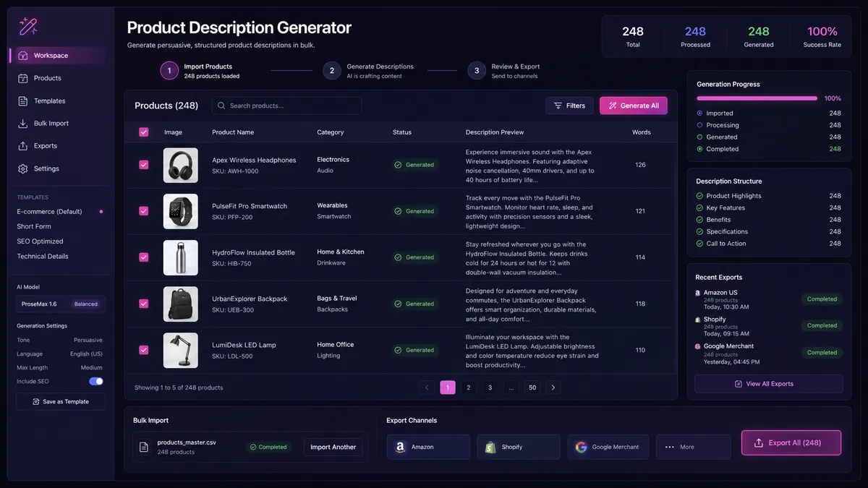Change the Max Length setting Medium
Screen dimensions: 868x488
(x=92, y=367)
